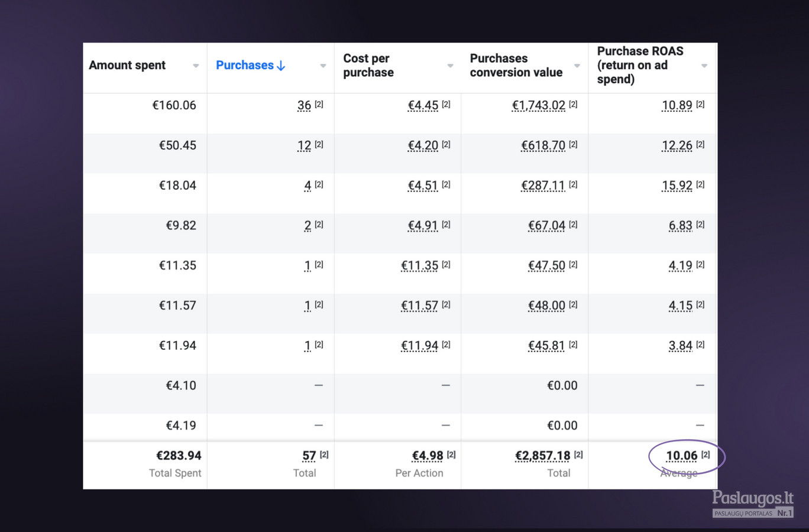Click the Paslaugos.lt logo watermark
809x532 pixels.
point(753,504)
